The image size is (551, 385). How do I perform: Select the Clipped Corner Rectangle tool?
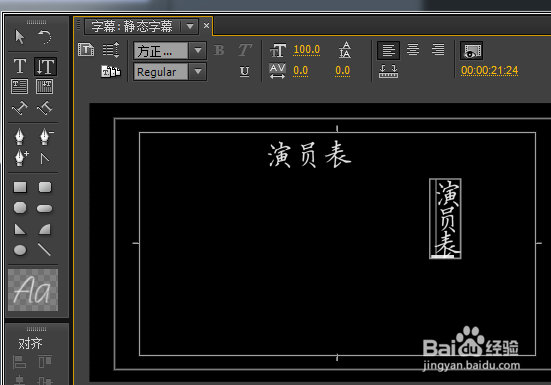coord(20,208)
